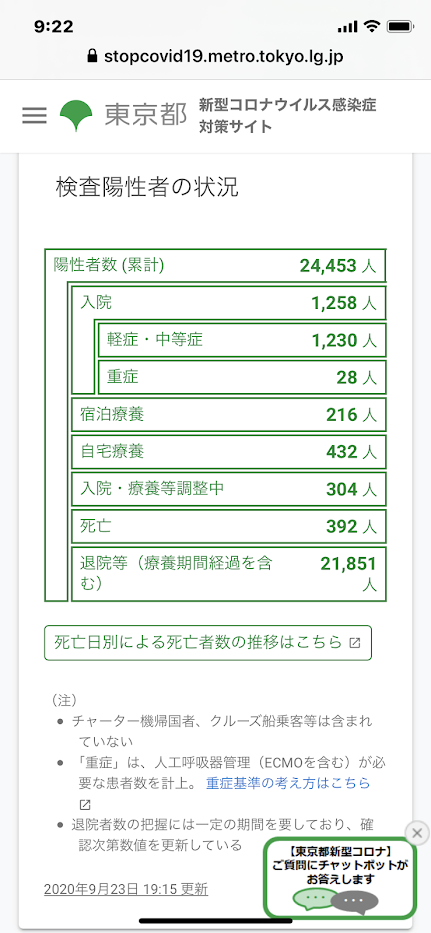Click external link icon after 重症基準 note

click(x=85, y=804)
